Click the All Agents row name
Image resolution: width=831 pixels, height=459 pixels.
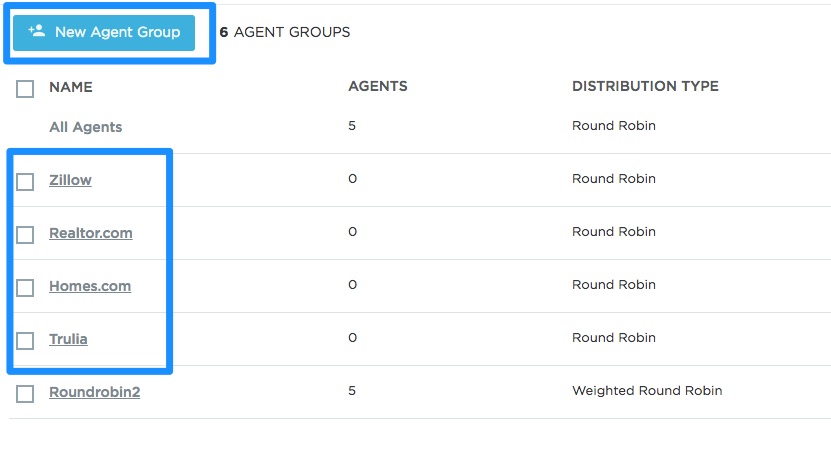(x=85, y=127)
